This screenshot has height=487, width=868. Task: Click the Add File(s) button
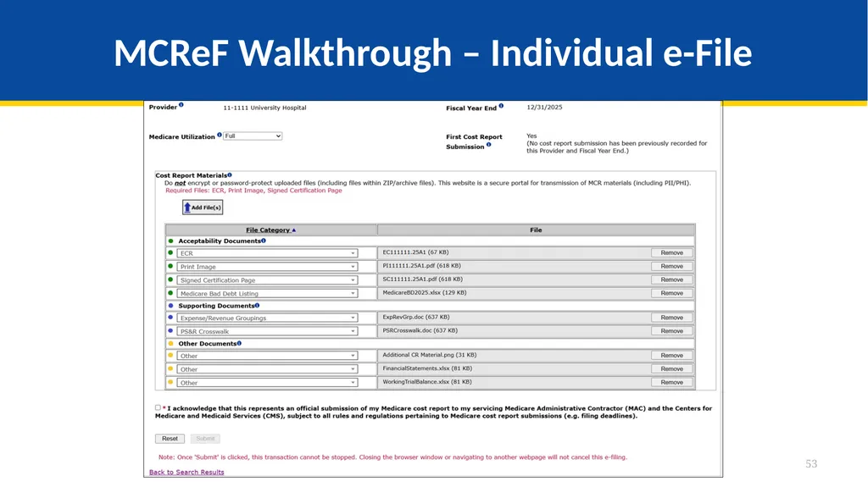[x=203, y=208]
